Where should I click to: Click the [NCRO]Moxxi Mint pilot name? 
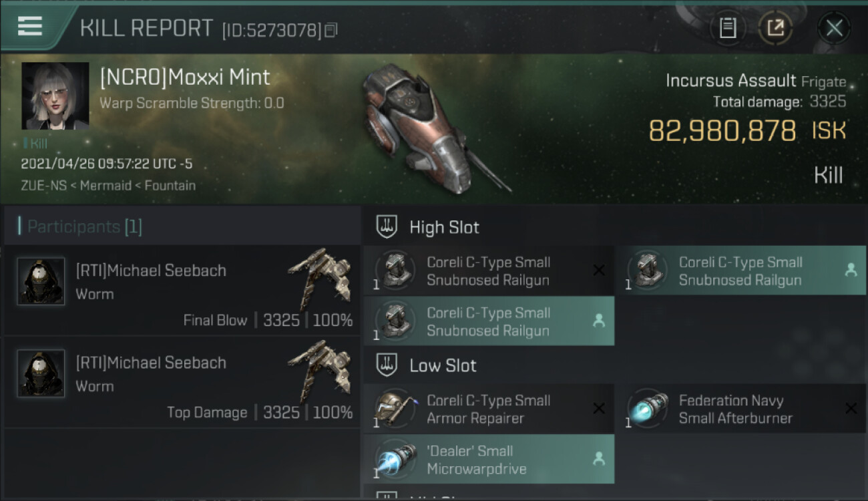click(185, 77)
